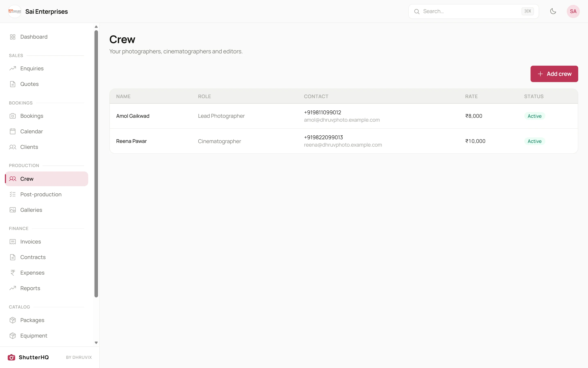
Task: Go to Enquiries page
Action: [x=46, y=68]
